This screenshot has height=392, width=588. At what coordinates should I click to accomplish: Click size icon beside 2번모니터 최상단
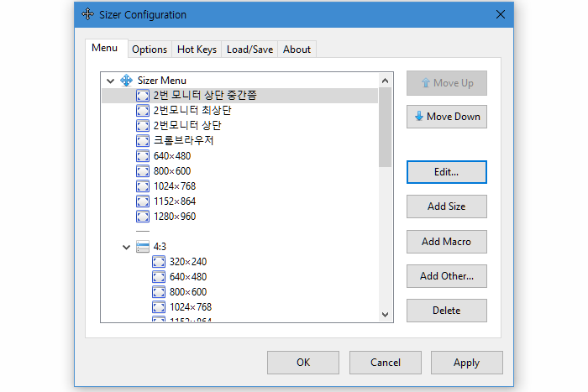tap(143, 111)
